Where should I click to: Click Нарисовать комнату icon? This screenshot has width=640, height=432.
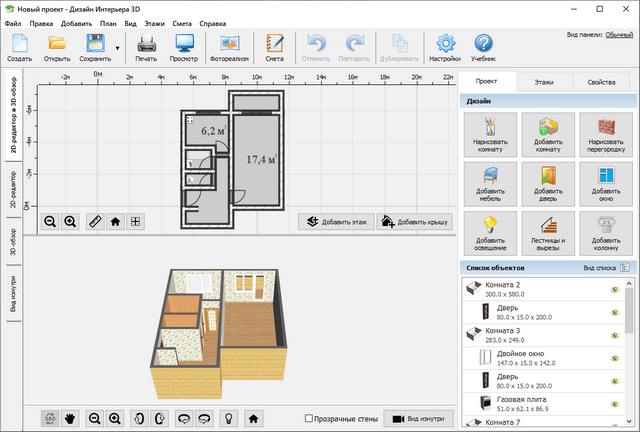[490, 134]
